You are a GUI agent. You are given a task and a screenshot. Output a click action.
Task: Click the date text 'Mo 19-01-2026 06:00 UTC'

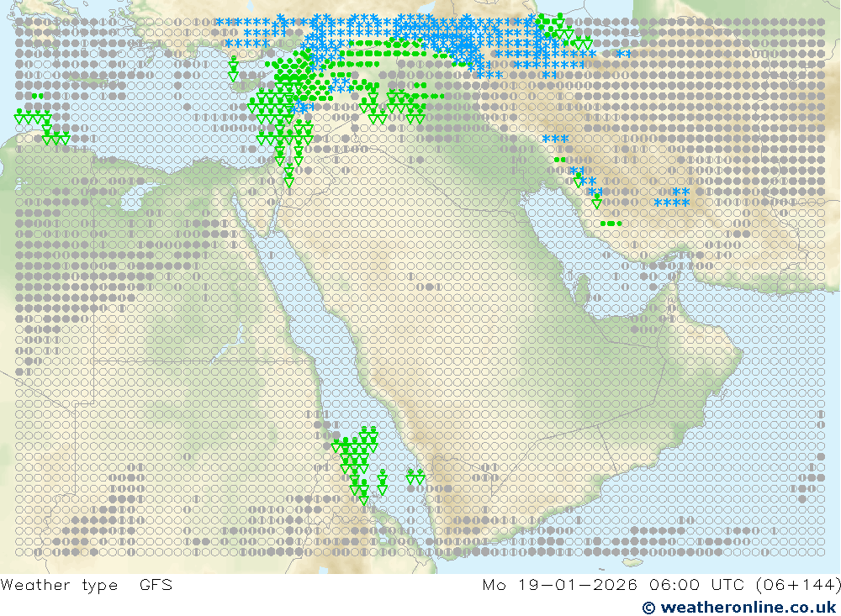[x=615, y=584]
